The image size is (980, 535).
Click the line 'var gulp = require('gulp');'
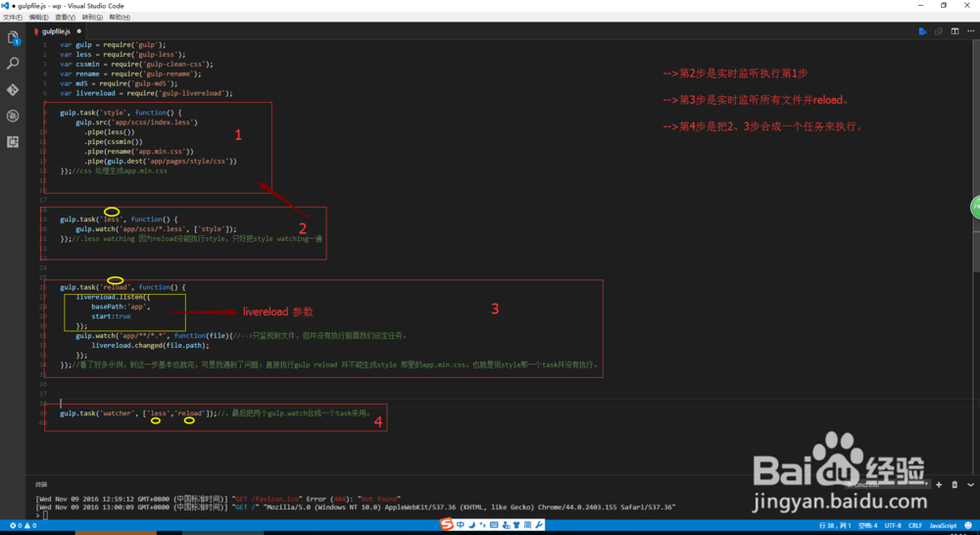pyautogui.click(x=113, y=45)
